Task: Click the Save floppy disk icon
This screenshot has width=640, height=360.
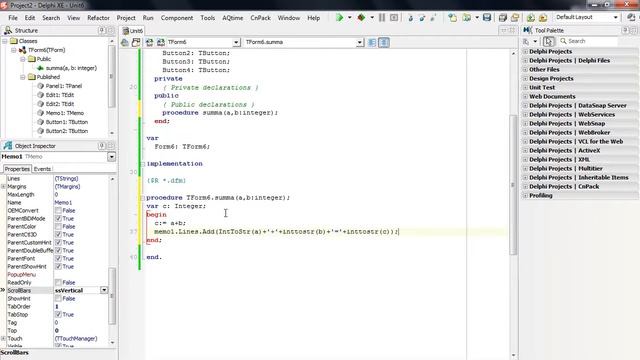Action: coord(487,18)
